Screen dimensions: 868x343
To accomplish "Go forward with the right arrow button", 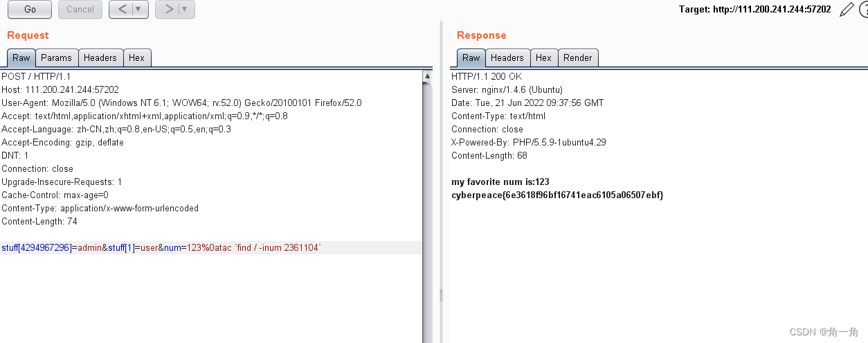I will click(168, 10).
